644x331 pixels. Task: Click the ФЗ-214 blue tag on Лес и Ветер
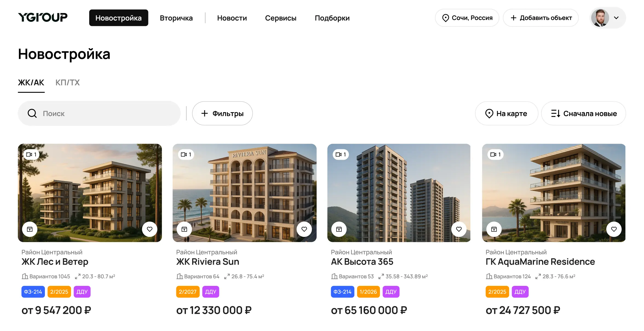pyautogui.click(x=33, y=292)
